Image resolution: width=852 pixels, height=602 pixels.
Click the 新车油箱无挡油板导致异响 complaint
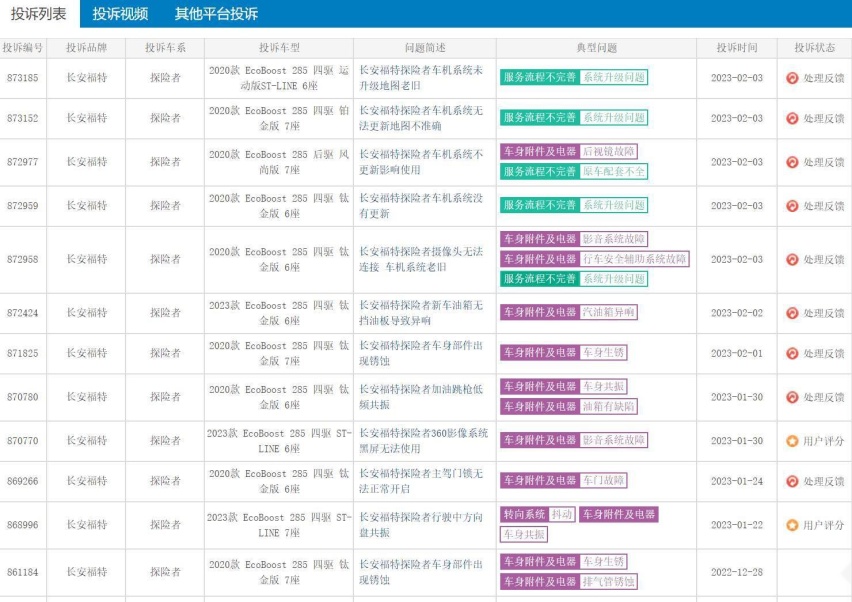coord(421,313)
